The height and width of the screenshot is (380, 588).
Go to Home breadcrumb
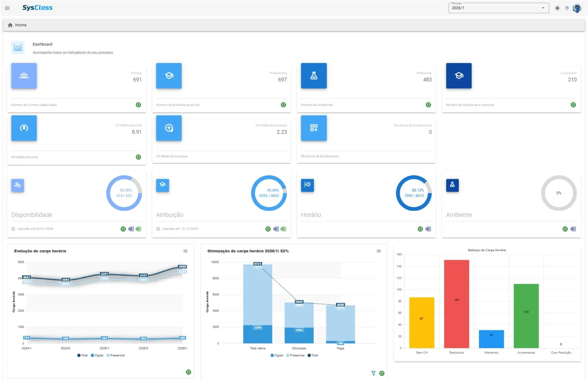click(x=17, y=25)
